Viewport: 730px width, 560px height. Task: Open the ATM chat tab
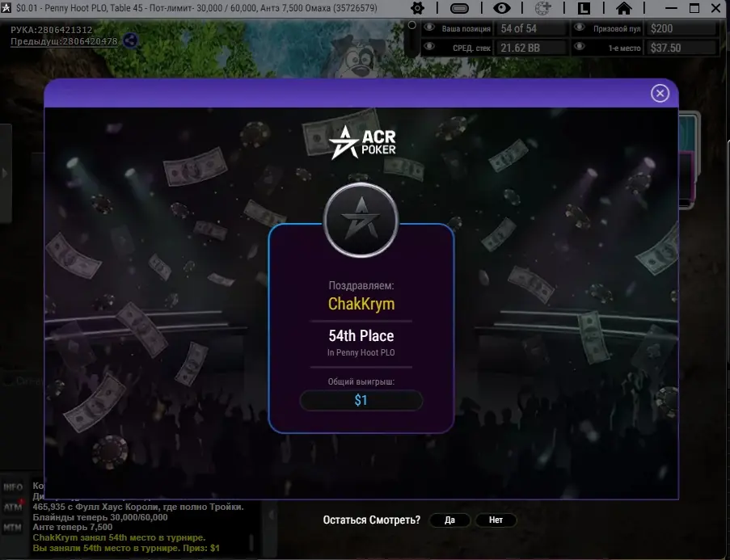13,507
